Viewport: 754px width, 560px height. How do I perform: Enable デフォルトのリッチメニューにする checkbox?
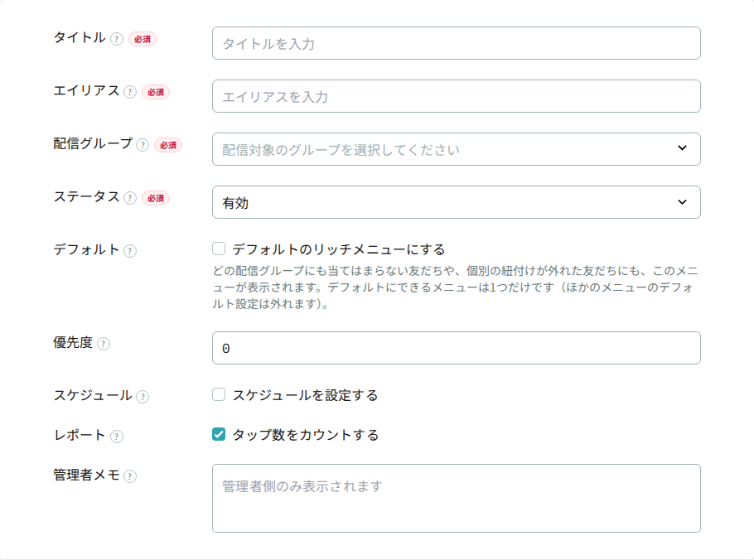219,249
